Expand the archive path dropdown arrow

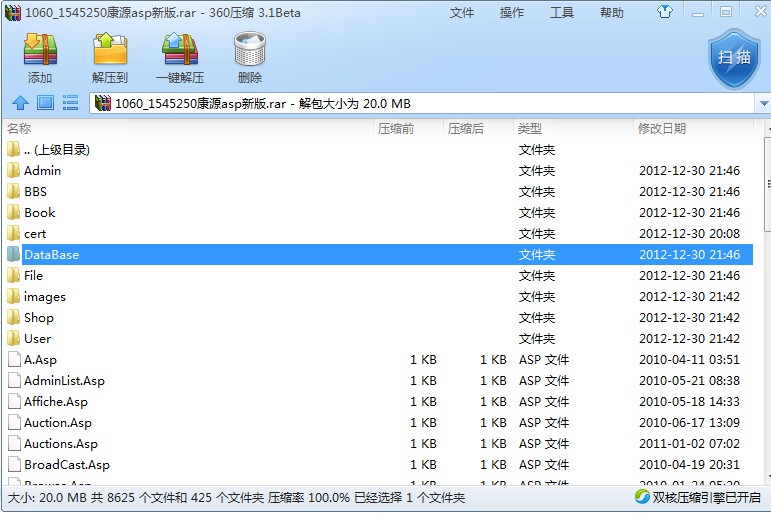tap(763, 103)
